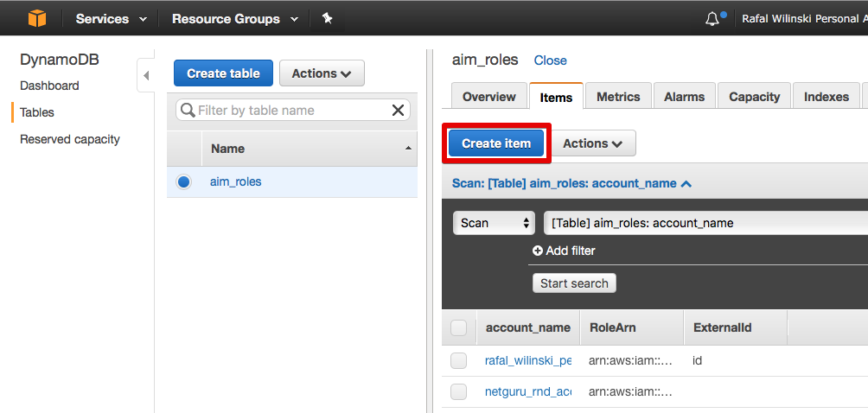This screenshot has width=868, height=413.
Task: Sort tables by Name using sort arrow
Action: point(409,149)
